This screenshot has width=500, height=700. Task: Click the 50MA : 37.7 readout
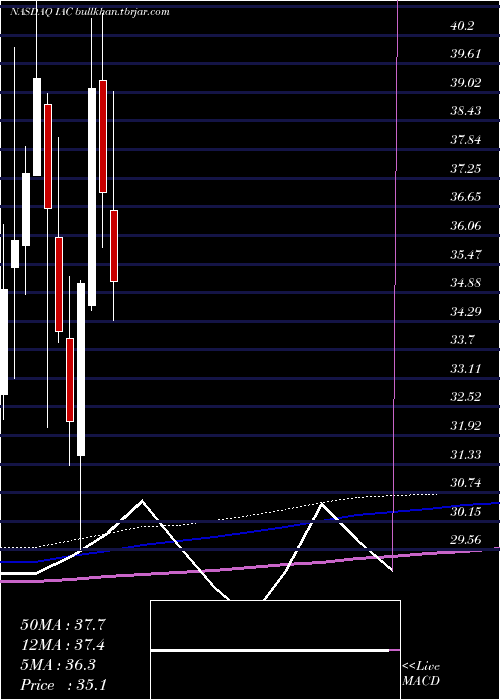63,625
